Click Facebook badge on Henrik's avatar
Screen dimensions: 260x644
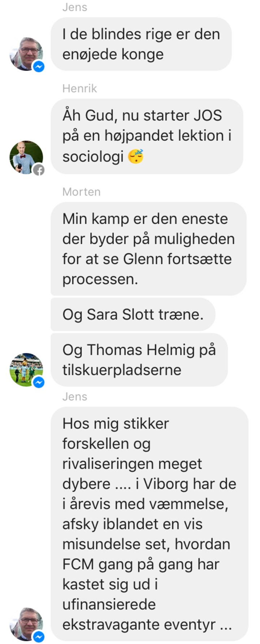(39, 170)
